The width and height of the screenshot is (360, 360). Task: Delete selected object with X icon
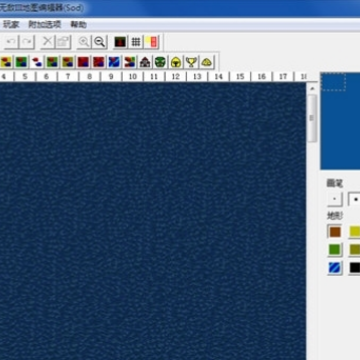[48, 42]
